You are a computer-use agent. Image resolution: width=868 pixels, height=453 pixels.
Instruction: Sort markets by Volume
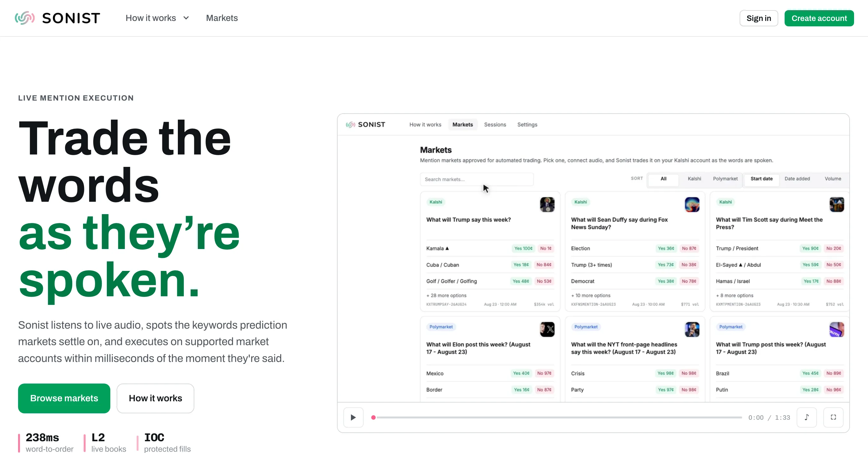click(x=832, y=179)
